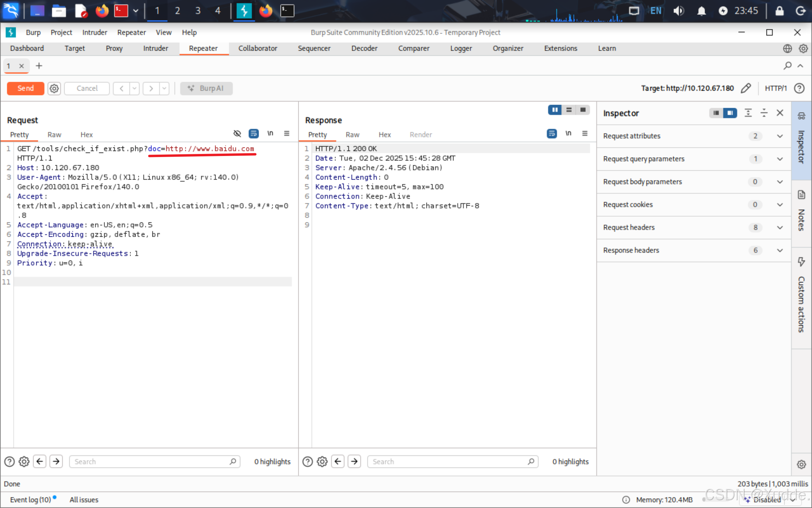Toggle hide non-printable characters eye icon in request

(x=237, y=133)
